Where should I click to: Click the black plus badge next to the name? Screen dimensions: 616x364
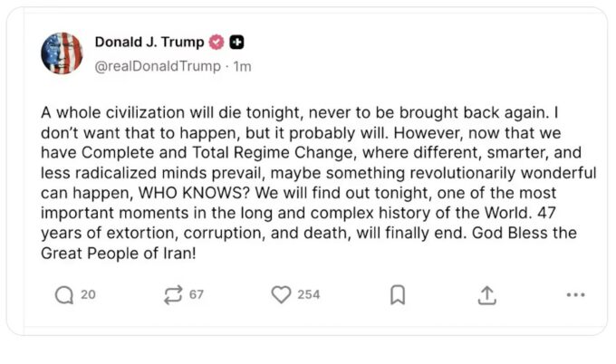click(x=237, y=43)
